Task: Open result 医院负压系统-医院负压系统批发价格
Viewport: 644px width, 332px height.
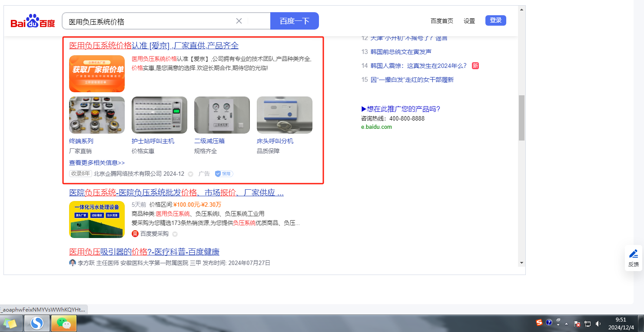Action: click(176, 193)
